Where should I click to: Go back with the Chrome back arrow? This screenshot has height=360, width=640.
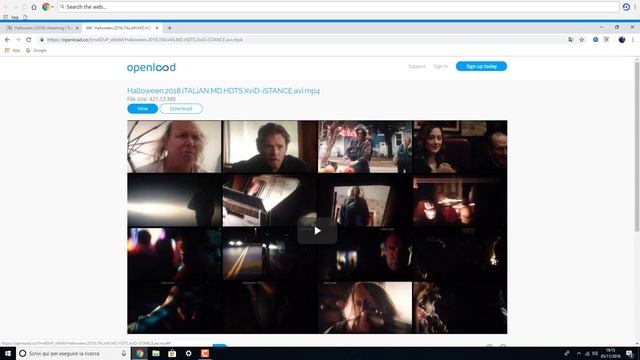point(7,40)
